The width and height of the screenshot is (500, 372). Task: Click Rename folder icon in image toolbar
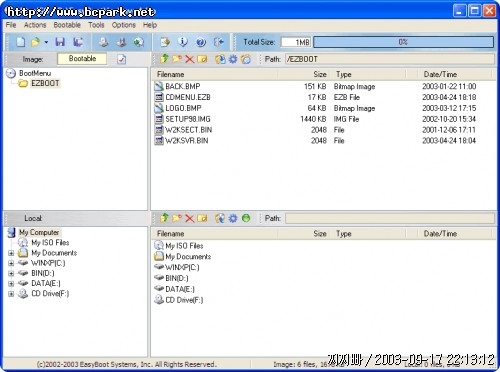point(202,59)
